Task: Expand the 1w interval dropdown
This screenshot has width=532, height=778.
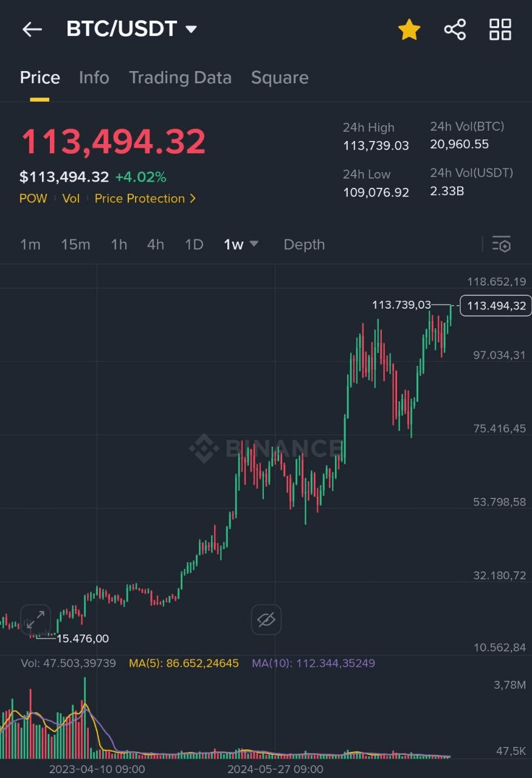Action: pos(241,244)
